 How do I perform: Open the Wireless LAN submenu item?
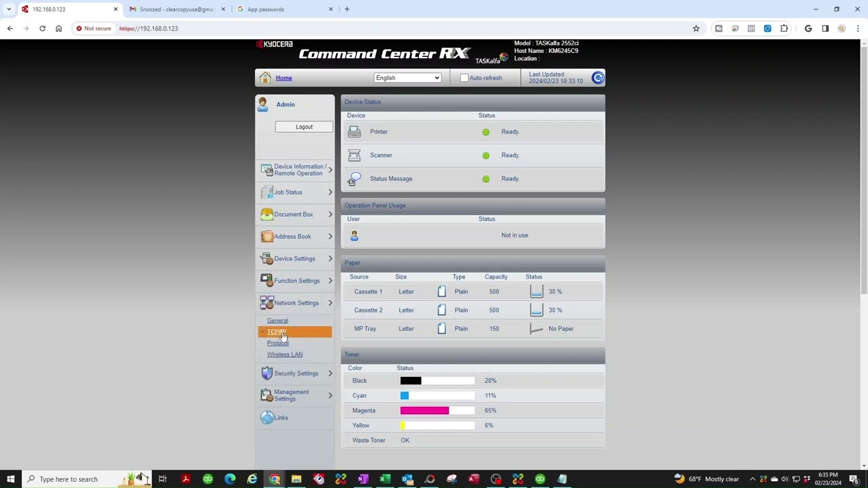(285, 354)
